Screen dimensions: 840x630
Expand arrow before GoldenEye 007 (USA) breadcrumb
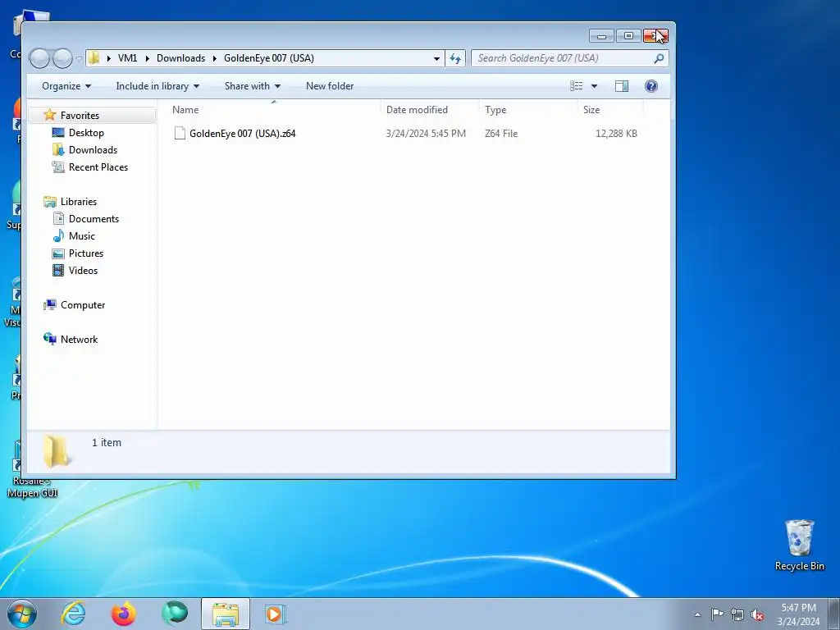tap(215, 58)
